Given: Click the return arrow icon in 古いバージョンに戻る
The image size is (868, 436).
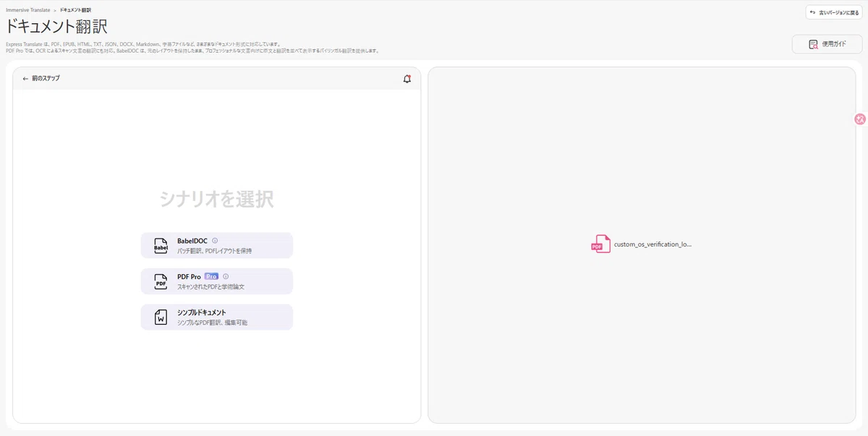Looking at the screenshot, I should tap(813, 12).
